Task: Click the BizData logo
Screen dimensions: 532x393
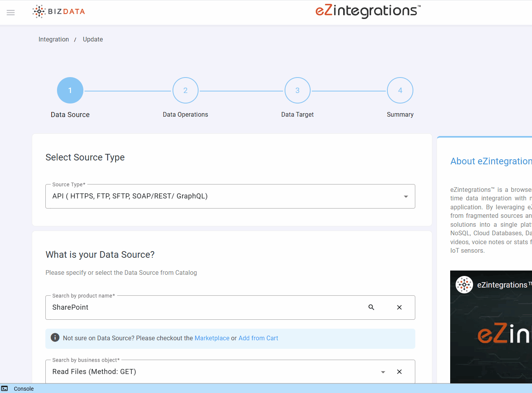Action: click(59, 12)
